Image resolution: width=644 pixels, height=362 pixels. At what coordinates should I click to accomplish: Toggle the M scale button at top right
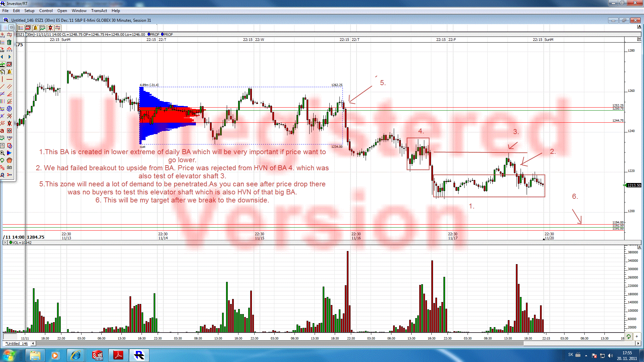(x=639, y=39)
